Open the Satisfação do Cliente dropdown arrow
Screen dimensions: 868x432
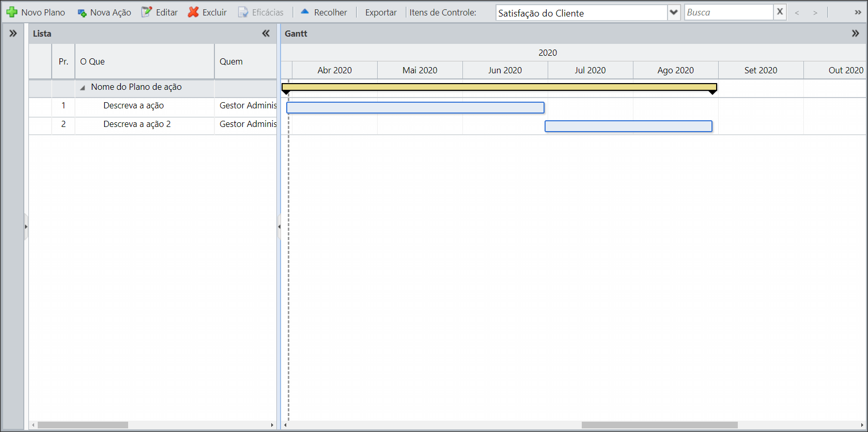(674, 12)
